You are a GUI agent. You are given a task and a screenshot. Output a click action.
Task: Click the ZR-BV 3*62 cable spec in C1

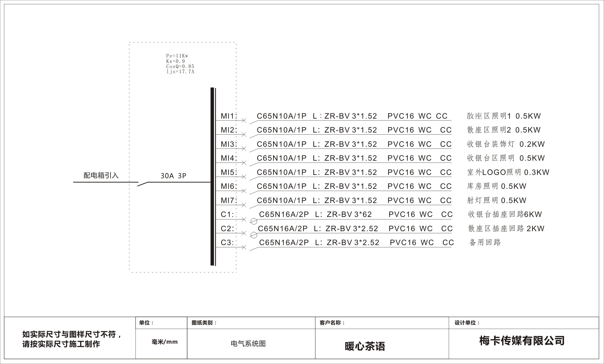(349, 214)
